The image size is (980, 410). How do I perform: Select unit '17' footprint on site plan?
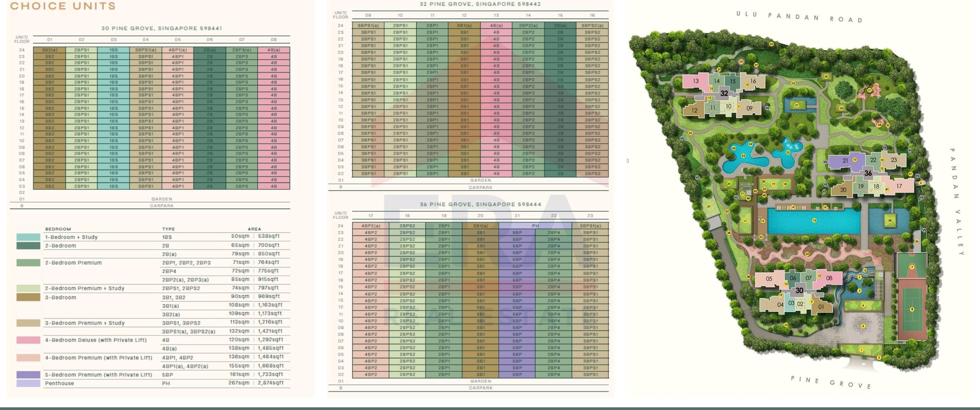[x=899, y=186]
